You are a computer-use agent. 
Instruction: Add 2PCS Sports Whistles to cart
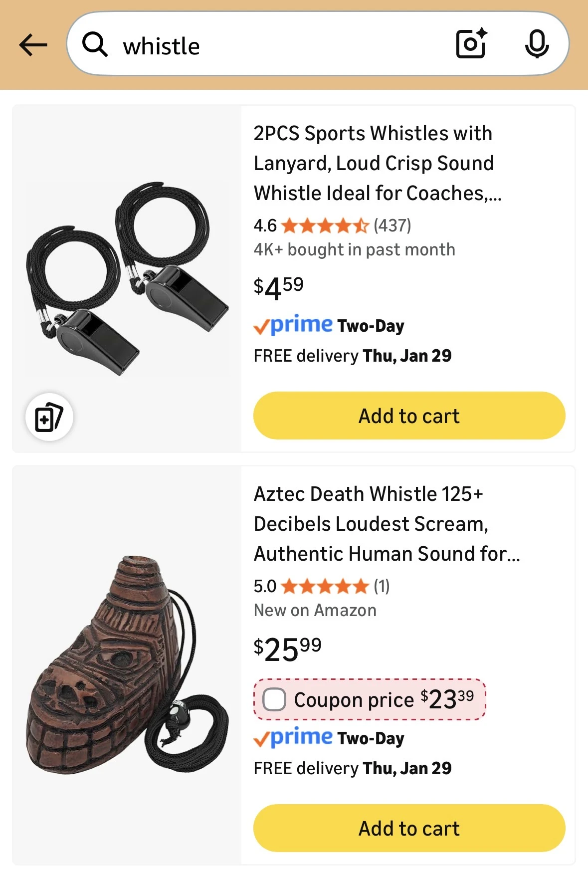[409, 416]
